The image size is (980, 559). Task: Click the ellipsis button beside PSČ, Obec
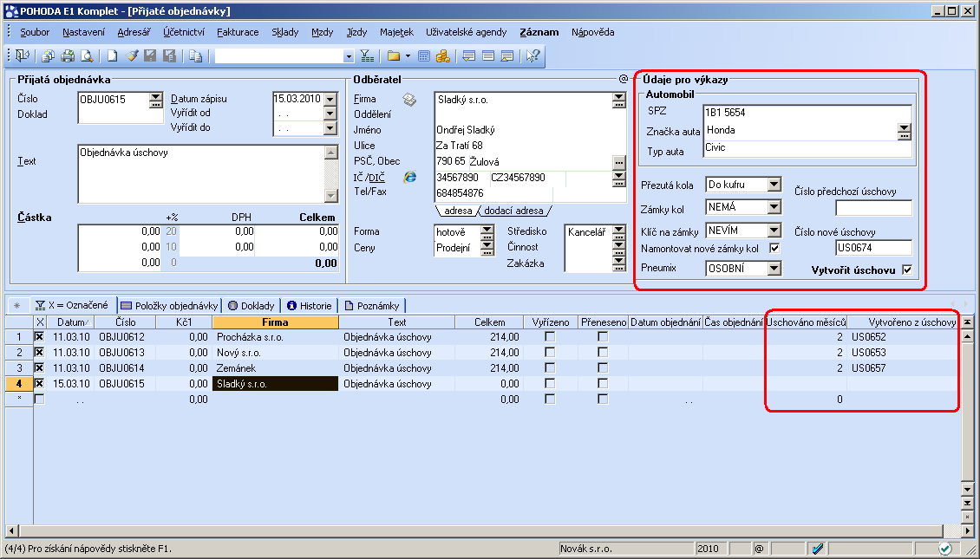[x=619, y=162]
